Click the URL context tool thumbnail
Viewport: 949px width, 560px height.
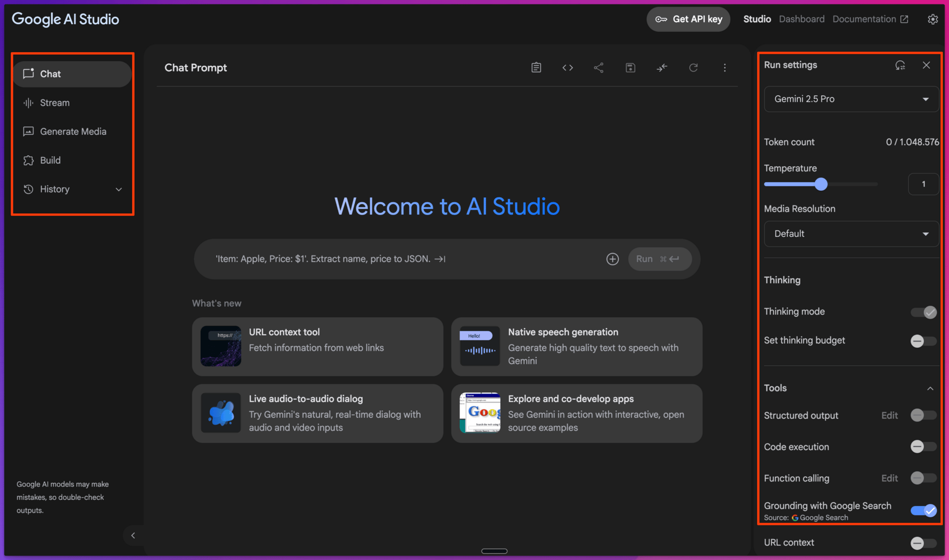[x=221, y=346]
